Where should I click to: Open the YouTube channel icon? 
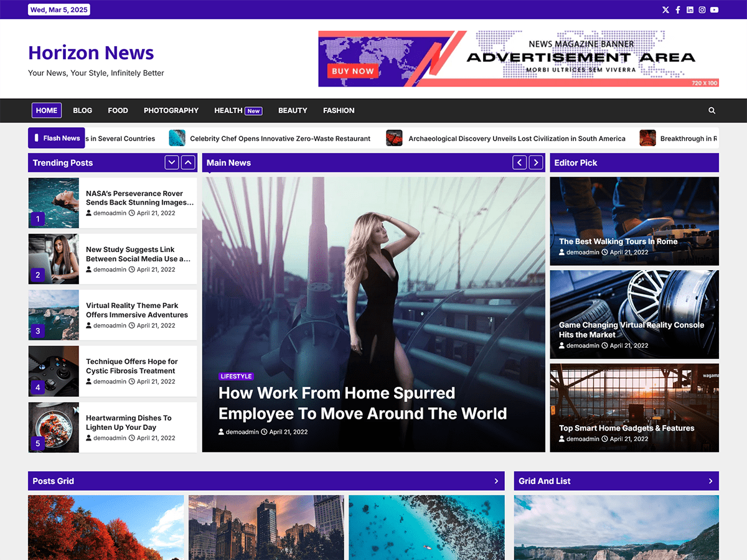coord(714,9)
